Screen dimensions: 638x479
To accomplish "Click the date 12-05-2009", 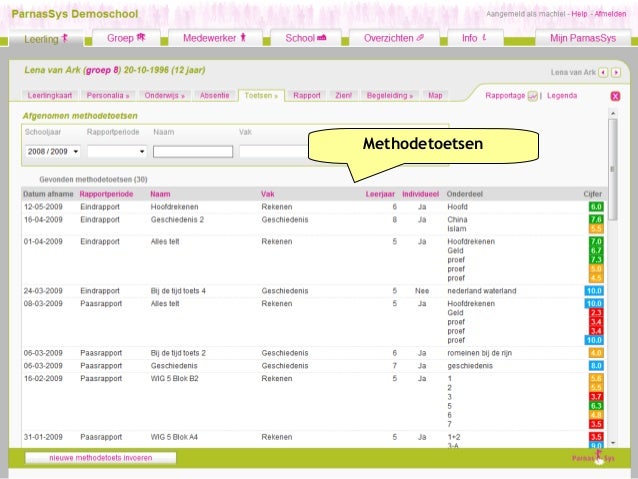I will click(x=43, y=207).
